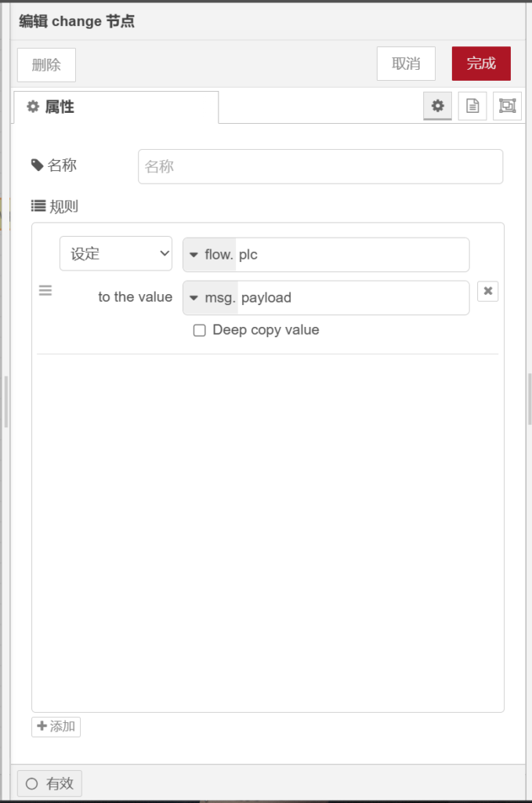The height and width of the screenshot is (803, 532).
Task: Click into the 名称 text field
Action: (x=320, y=166)
